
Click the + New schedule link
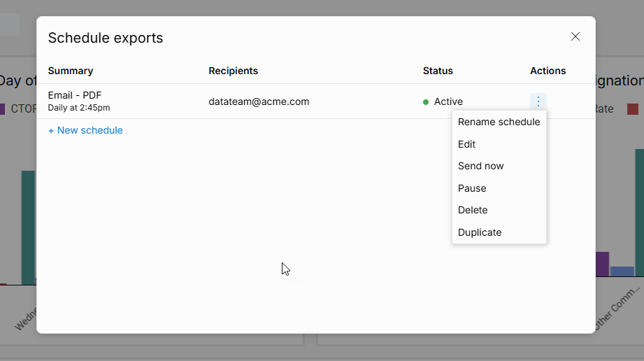tap(85, 130)
